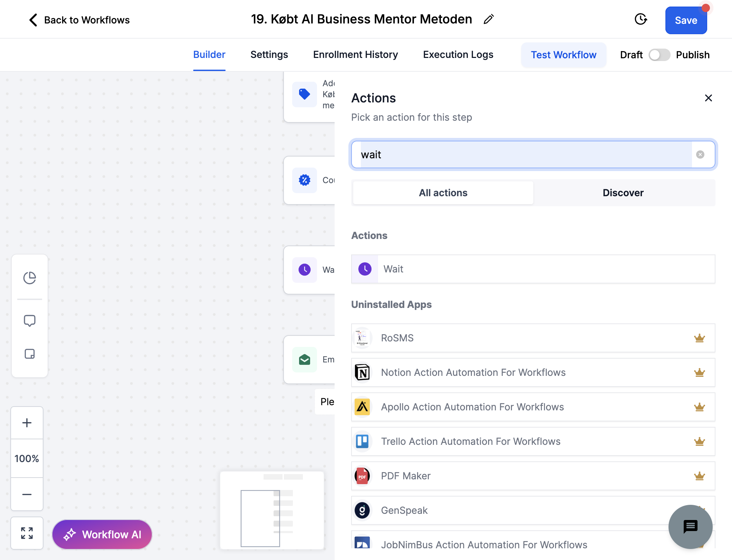
Task: Open version history clock icon
Action: [x=641, y=20]
